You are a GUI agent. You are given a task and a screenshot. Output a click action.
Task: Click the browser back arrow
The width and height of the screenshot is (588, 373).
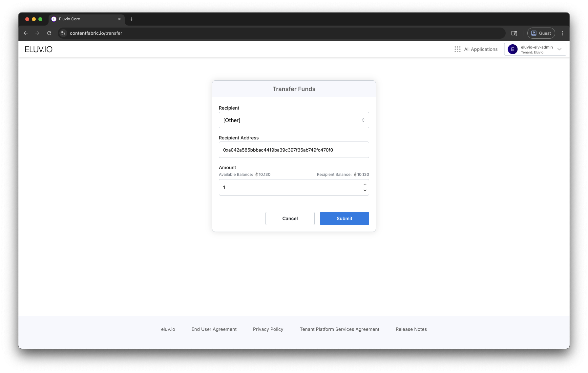coord(26,33)
